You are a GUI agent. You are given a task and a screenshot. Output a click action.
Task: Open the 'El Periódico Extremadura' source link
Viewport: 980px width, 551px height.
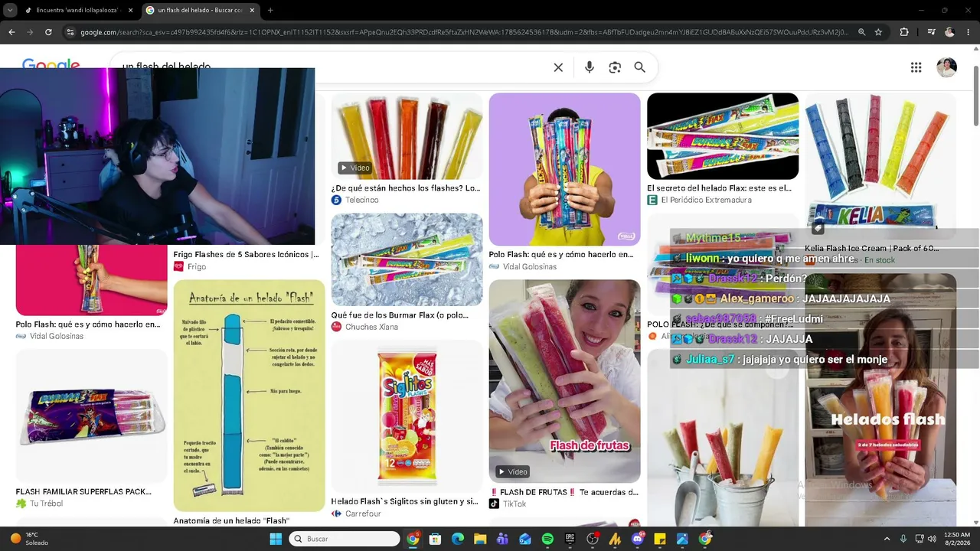tap(699, 200)
